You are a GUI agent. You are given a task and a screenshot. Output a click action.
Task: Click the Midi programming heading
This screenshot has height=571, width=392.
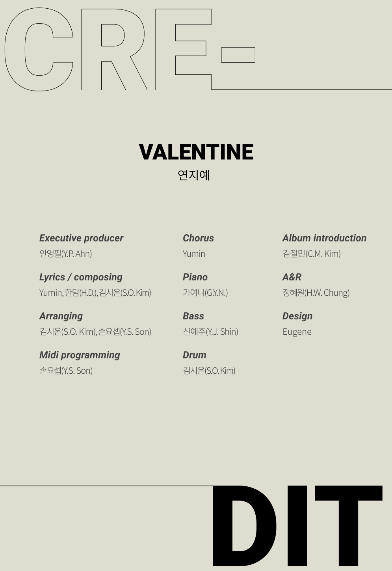point(80,355)
